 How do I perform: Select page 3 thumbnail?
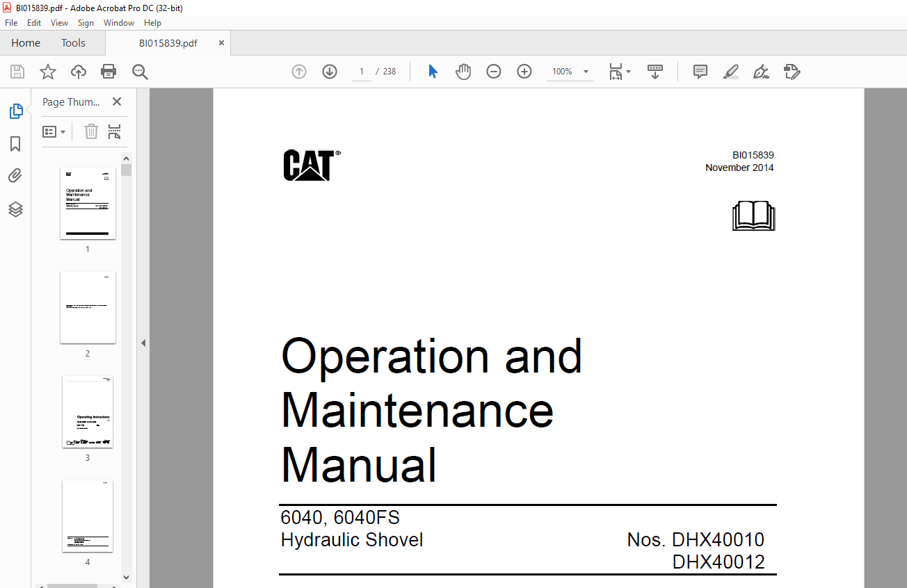(88, 411)
